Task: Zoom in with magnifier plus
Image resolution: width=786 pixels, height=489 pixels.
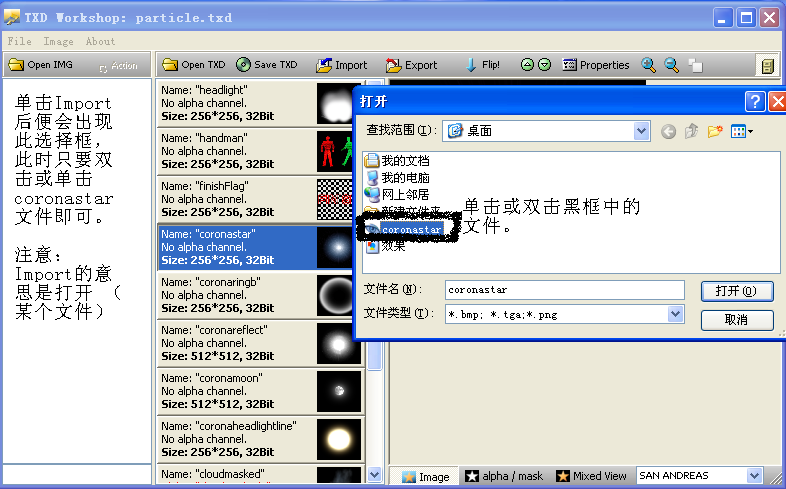Action: point(648,65)
